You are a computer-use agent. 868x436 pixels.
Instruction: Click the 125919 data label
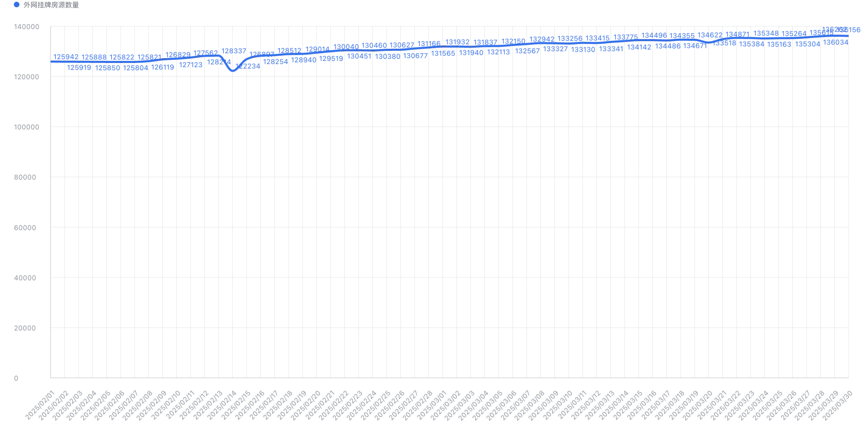[x=79, y=67]
